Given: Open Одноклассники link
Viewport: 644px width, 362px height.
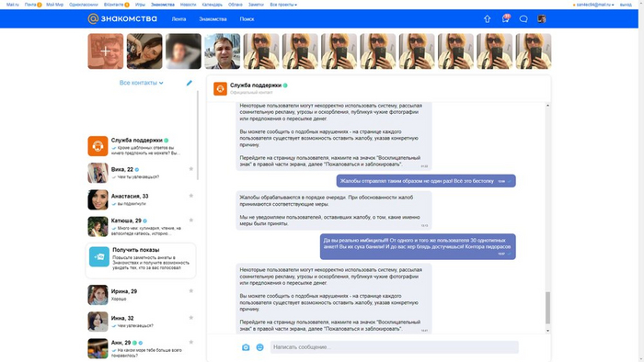Looking at the screenshot, I should pos(84,5).
